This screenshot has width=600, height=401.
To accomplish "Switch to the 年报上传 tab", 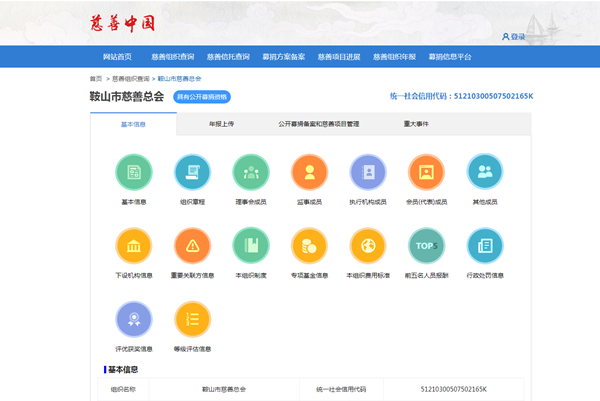I will point(222,124).
